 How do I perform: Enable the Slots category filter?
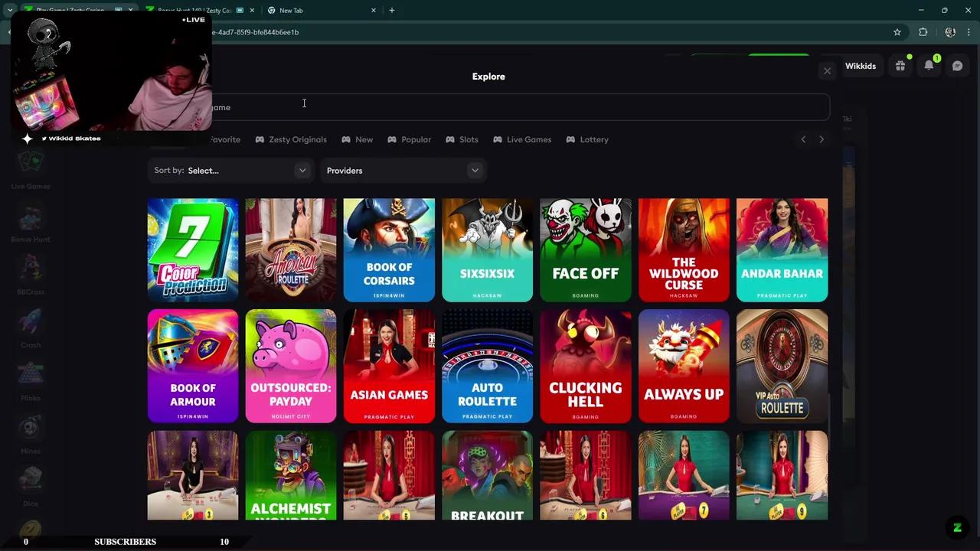click(462, 139)
